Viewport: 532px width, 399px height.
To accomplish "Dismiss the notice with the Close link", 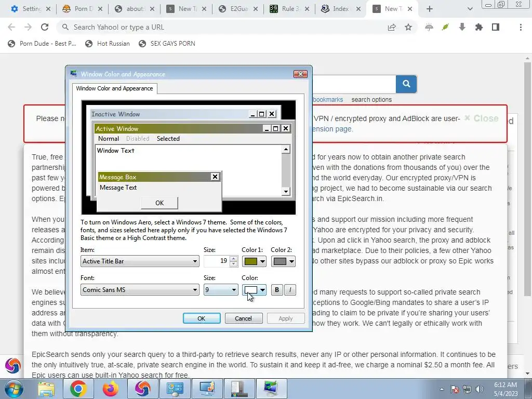I will tap(482, 118).
